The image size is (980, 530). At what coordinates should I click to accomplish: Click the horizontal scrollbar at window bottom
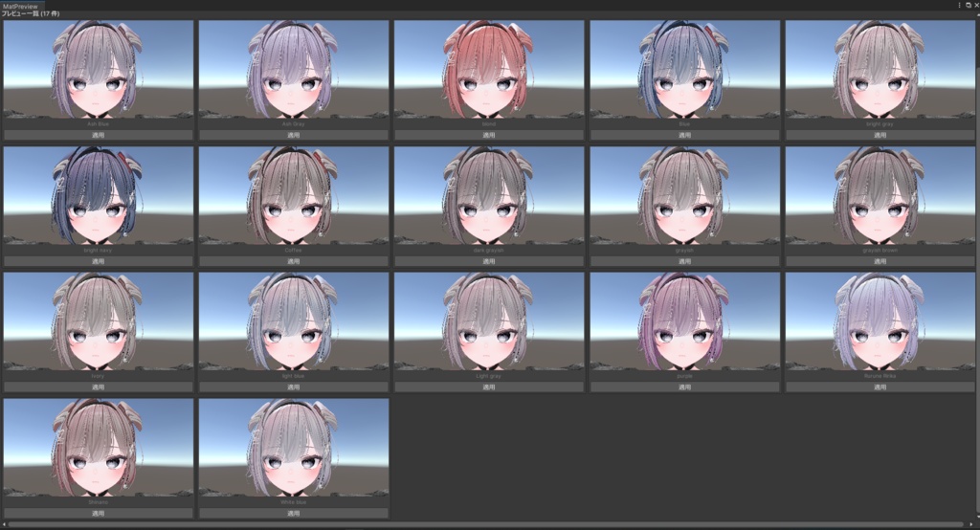pyautogui.click(x=485, y=524)
